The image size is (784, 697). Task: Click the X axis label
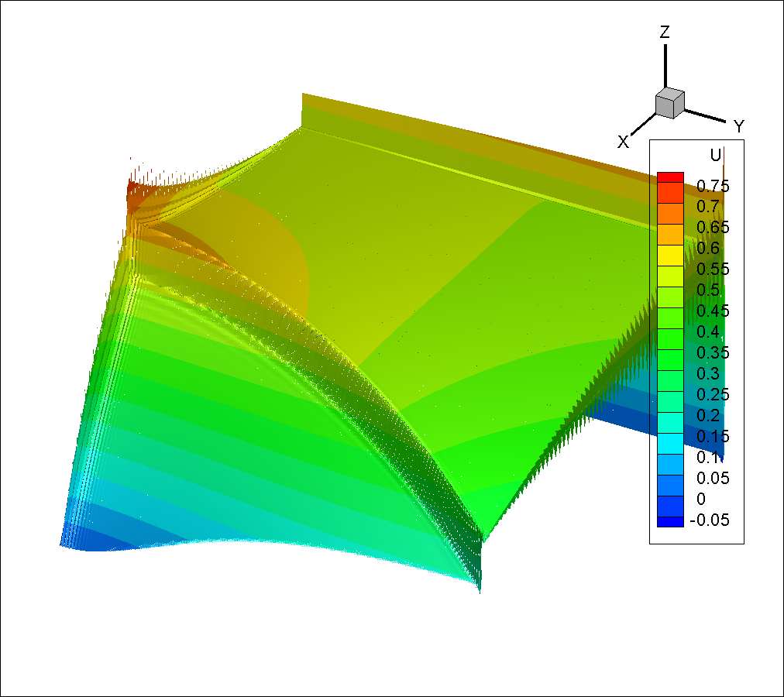coord(623,142)
